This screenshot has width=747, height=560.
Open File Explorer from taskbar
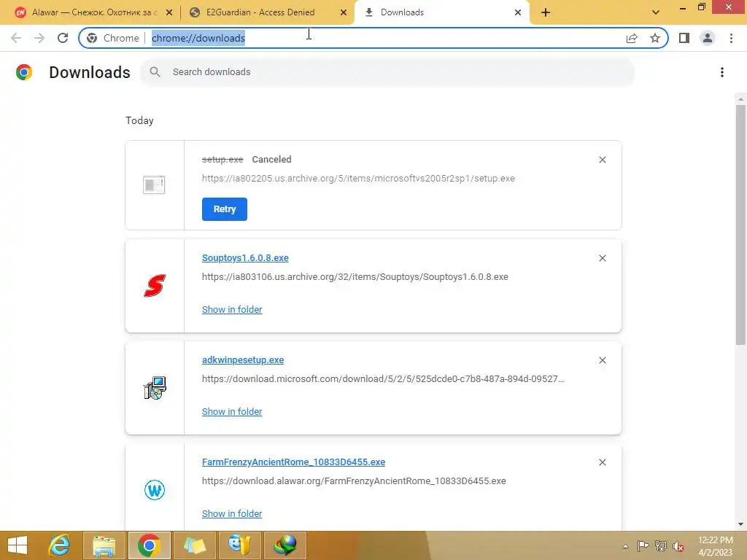104,545
